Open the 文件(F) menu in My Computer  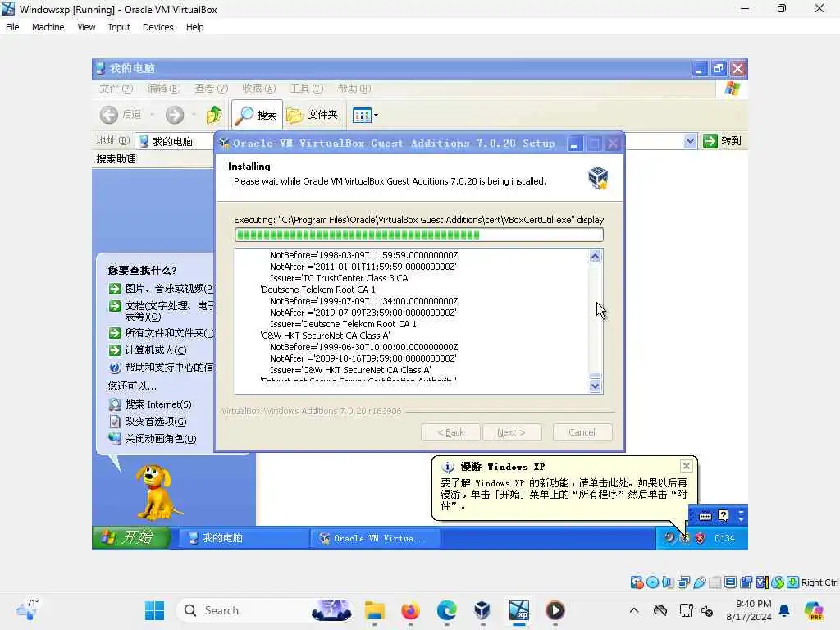[x=116, y=89]
